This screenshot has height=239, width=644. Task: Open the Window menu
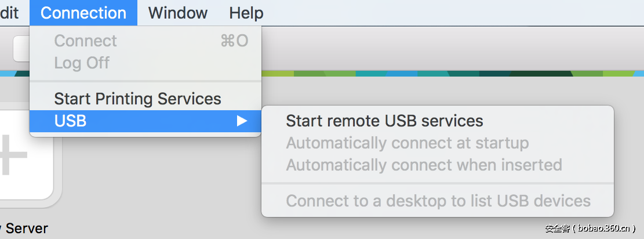click(x=178, y=13)
